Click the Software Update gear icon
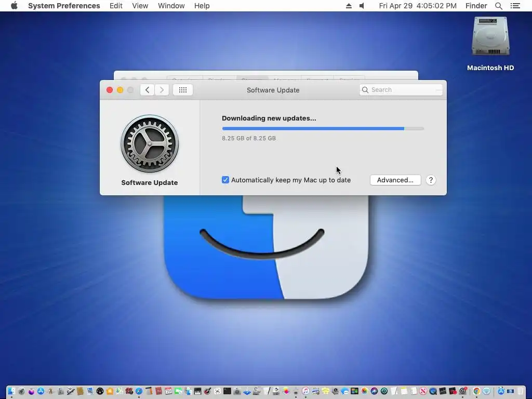The width and height of the screenshot is (532, 399). click(150, 143)
